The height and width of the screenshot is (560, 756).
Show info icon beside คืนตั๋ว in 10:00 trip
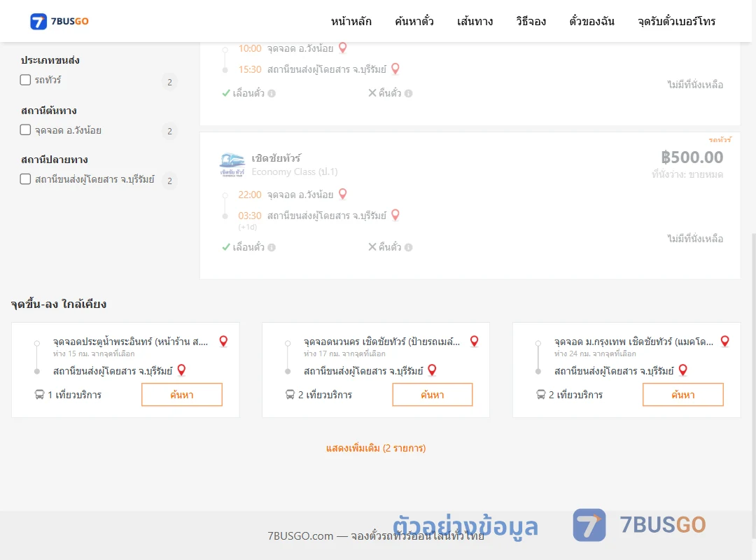click(408, 94)
